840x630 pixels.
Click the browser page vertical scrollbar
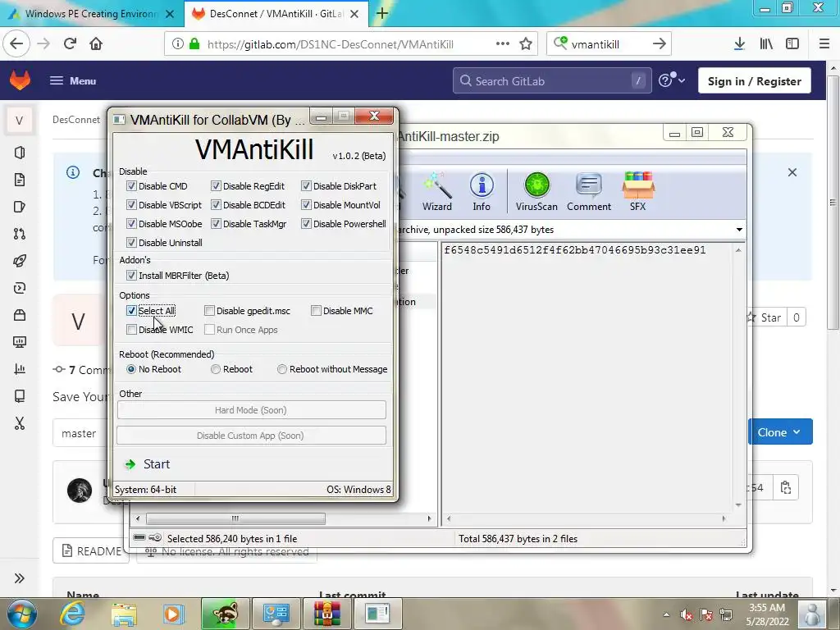(833, 203)
